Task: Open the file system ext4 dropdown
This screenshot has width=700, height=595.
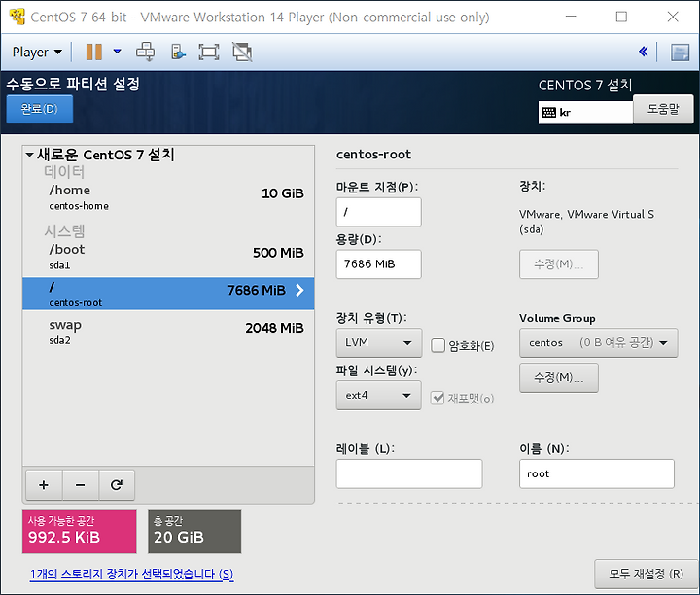Action: pos(378,395)
